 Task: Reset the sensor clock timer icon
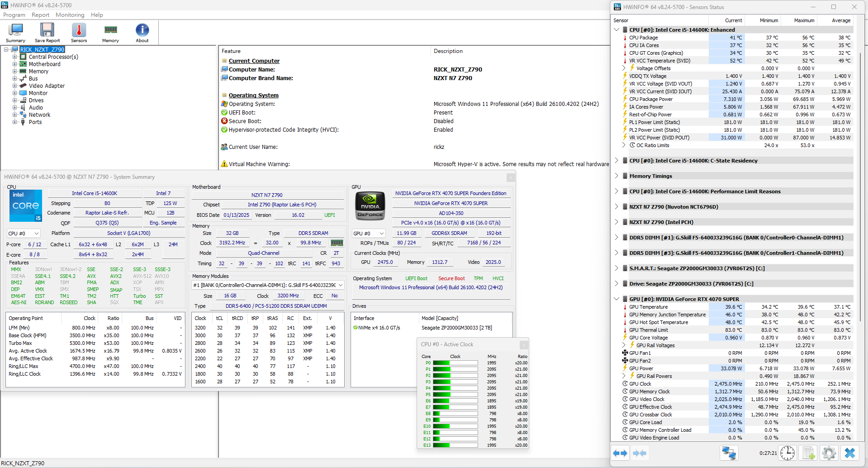[x=787, y=453]
